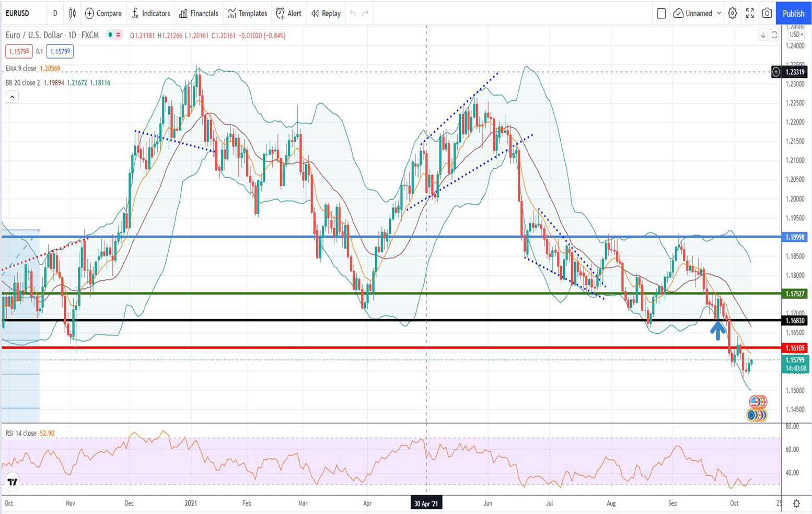
Task: Open the Unnamed layout dropdown chevron
Action: point(719,14)
